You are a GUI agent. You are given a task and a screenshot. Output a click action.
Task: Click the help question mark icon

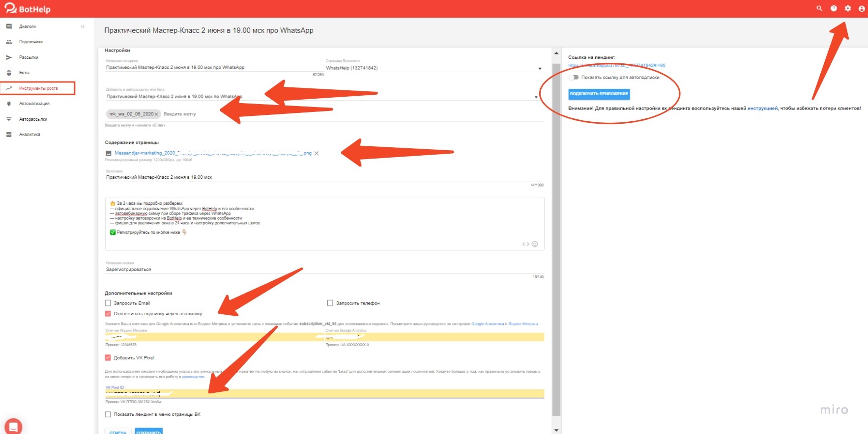[x=834, y=8]
